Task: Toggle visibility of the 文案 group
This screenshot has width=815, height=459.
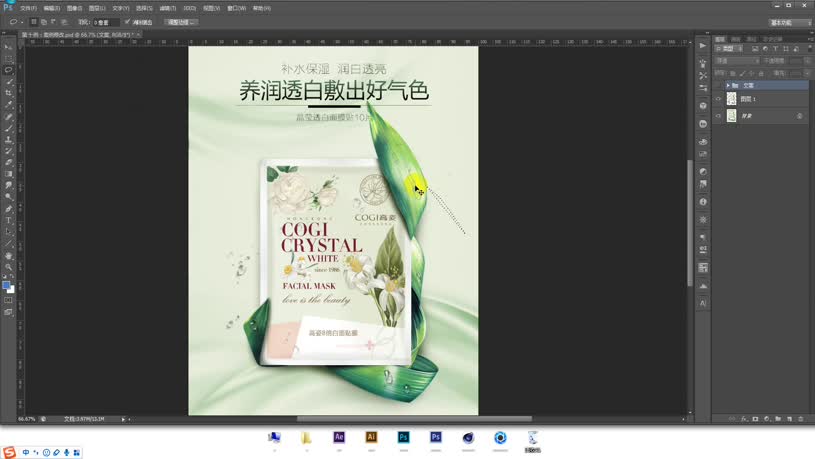Action: point(718,85)
